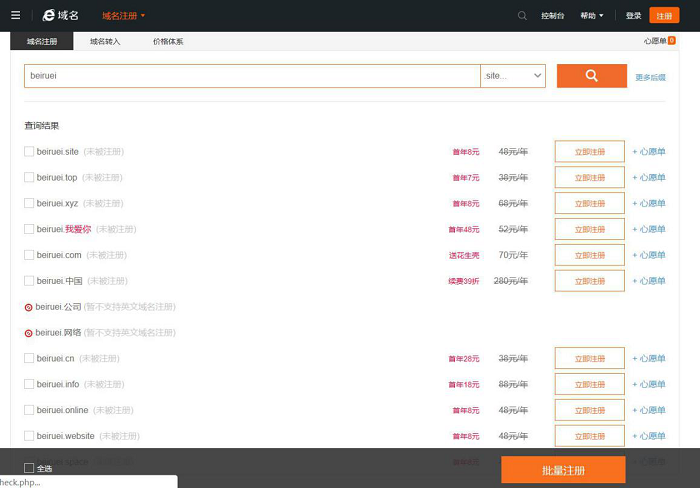Switch to the 域名转入 tab
700x488 pixels.
[105, 41]
